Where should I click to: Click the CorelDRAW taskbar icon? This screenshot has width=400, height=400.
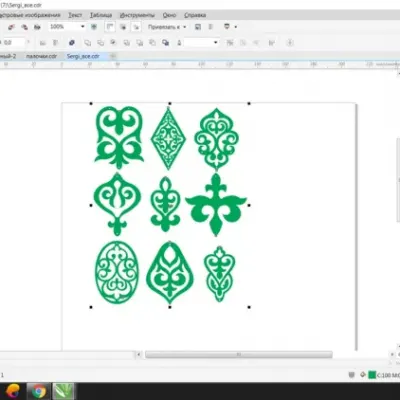point(63,391)
